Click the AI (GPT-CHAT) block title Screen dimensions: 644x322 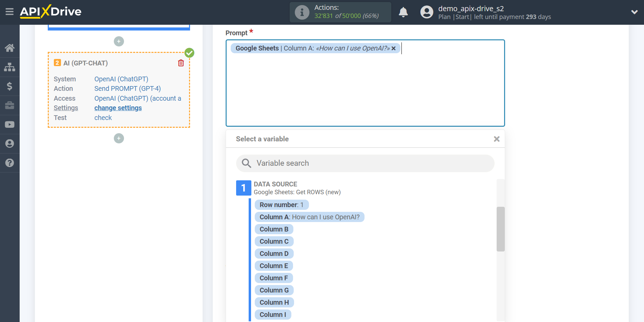[85, 63]
